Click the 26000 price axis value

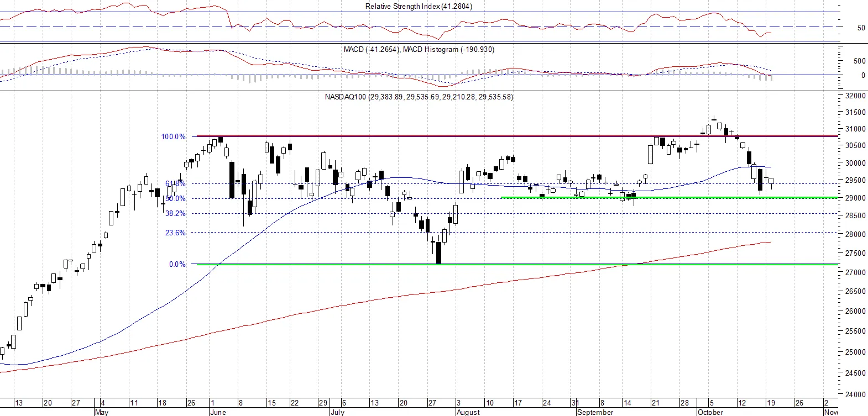855,312
